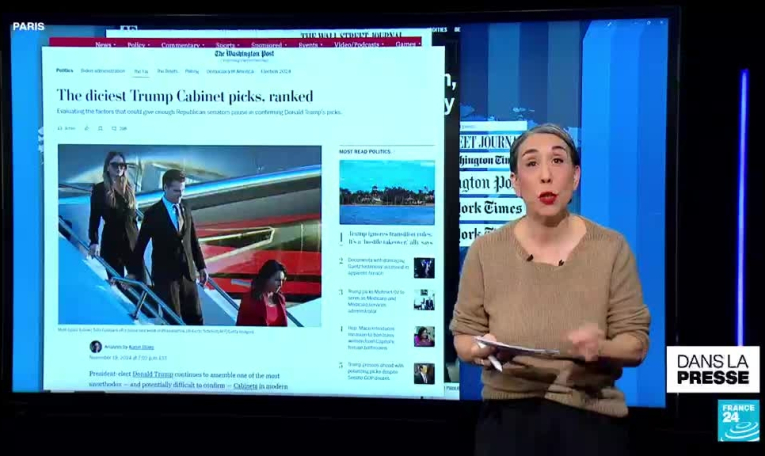Click the thumbnail beside most-read story 3
Image resolution: width=765 pixels, height=456 pixels.
coord(424,300)
